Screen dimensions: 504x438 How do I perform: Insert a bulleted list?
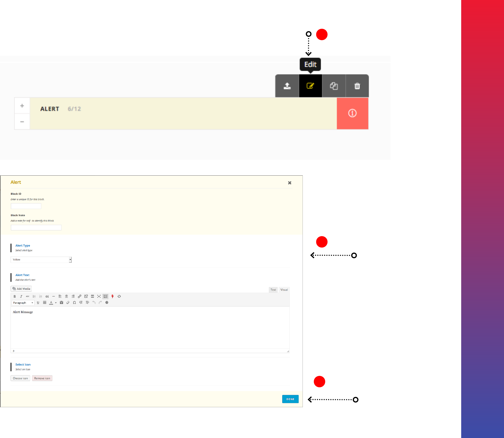[x=34, y=296]
